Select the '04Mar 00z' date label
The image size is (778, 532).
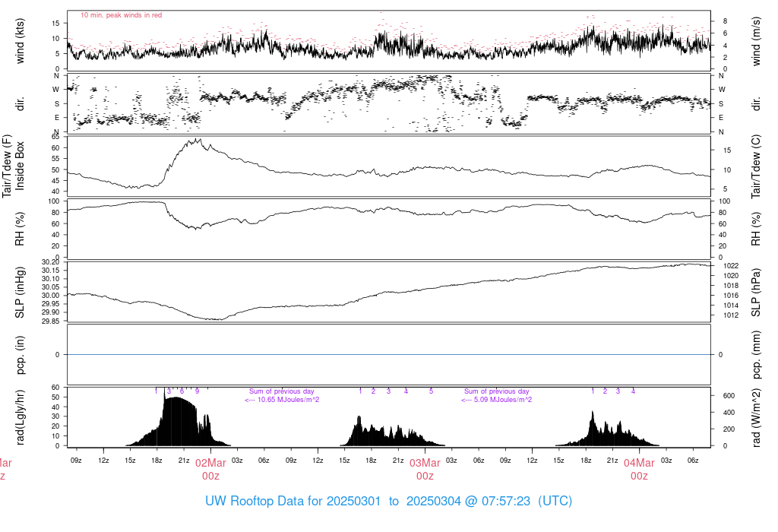tap(639, 470)
